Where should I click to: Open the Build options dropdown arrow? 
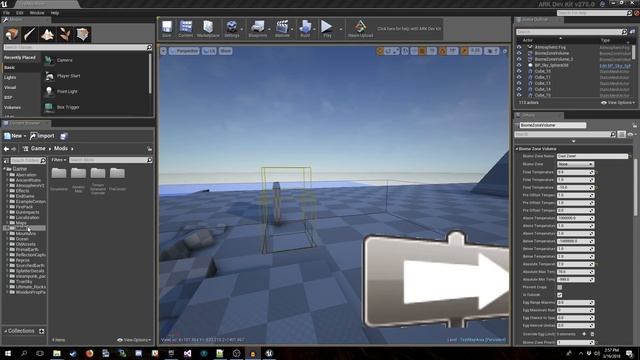[x=314, y=29]
